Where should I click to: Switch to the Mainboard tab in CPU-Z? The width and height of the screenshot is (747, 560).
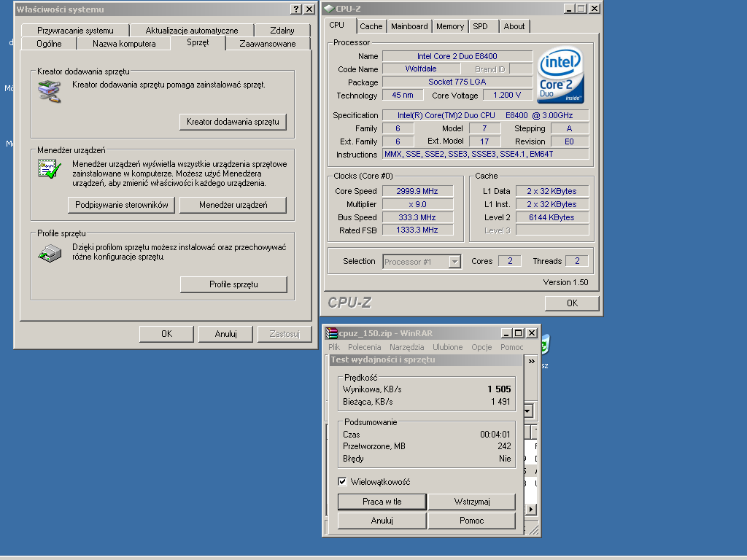(x=409, y=26)
